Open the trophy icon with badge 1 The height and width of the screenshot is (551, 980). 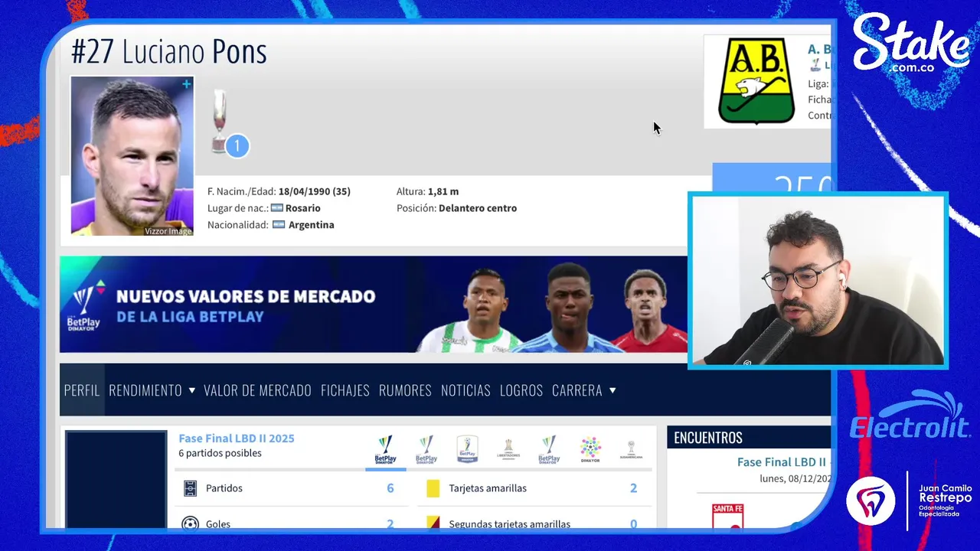tap(228, 124)
